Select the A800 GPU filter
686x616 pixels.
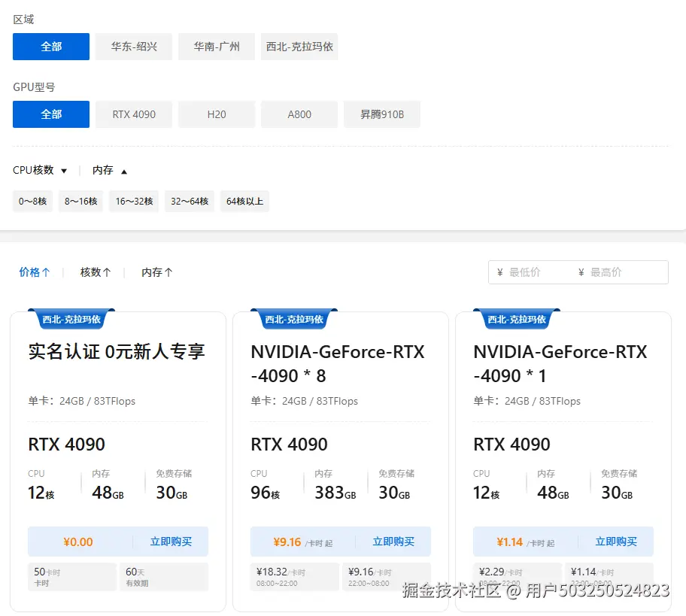(x=299, y=114)
